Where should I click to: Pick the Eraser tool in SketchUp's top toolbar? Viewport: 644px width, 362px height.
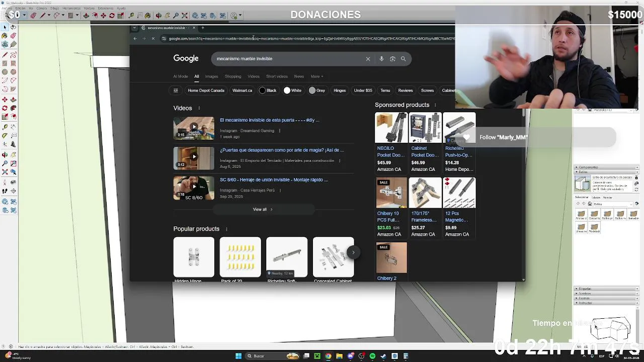pos(33,15)
